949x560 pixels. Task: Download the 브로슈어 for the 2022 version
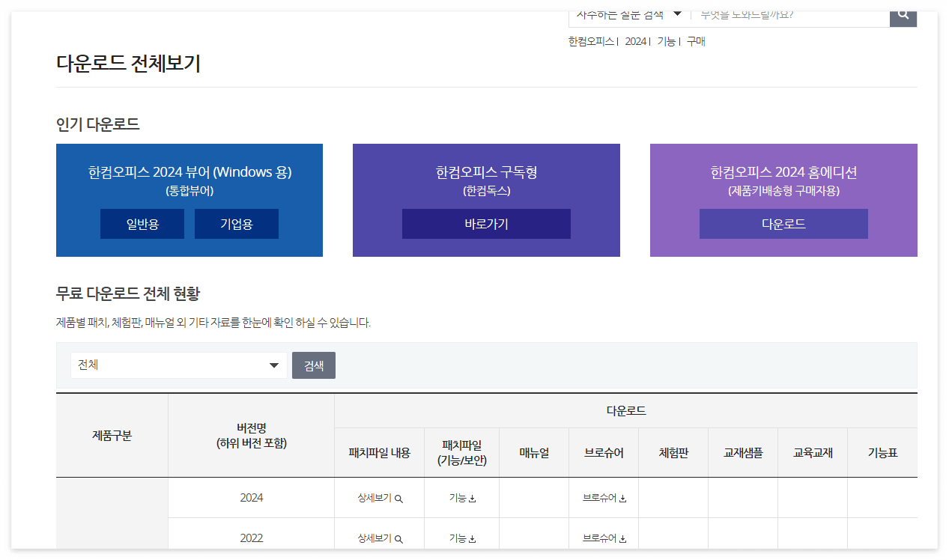(x=603, y=538)
